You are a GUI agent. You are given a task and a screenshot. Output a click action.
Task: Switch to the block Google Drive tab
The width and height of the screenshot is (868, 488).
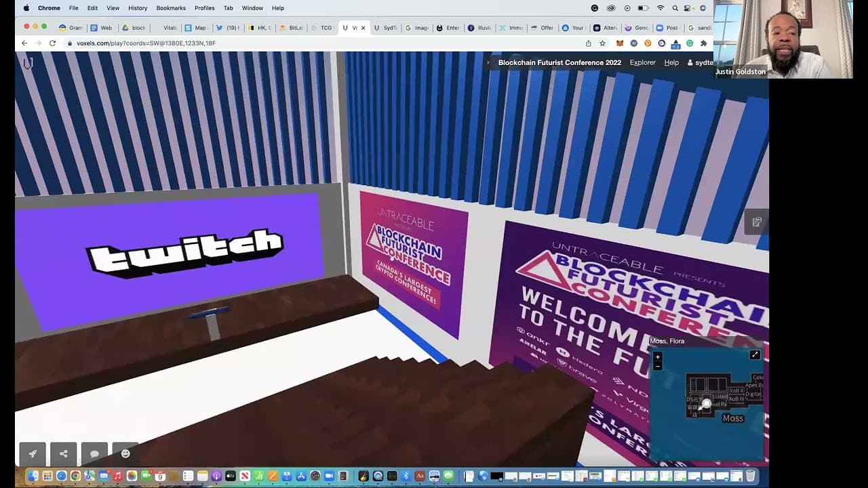tap(134, 28)
